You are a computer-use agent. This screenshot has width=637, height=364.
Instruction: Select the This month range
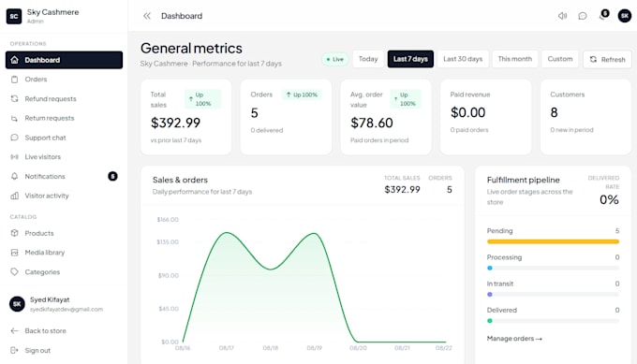tap(514, 59)
